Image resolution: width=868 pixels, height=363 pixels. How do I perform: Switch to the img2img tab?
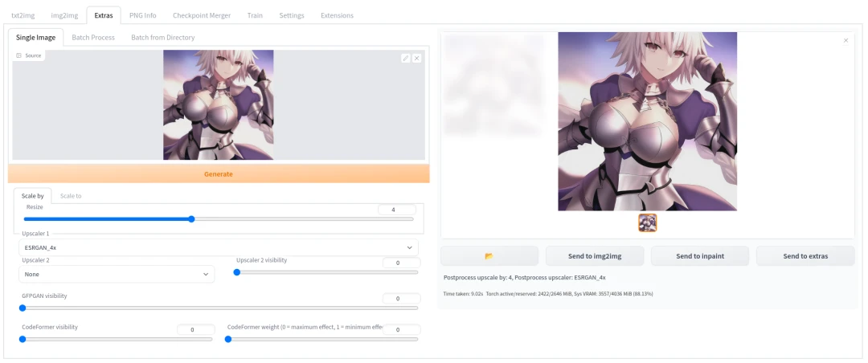63,15
